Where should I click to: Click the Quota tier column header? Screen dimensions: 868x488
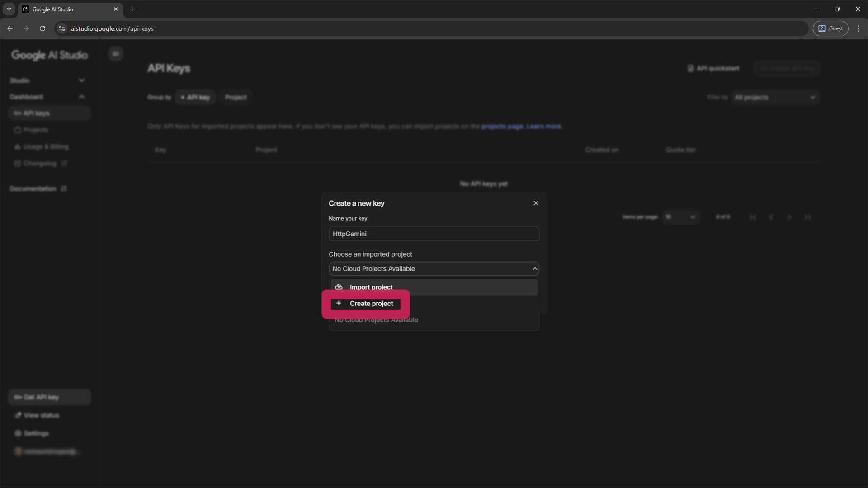point(681,150)
